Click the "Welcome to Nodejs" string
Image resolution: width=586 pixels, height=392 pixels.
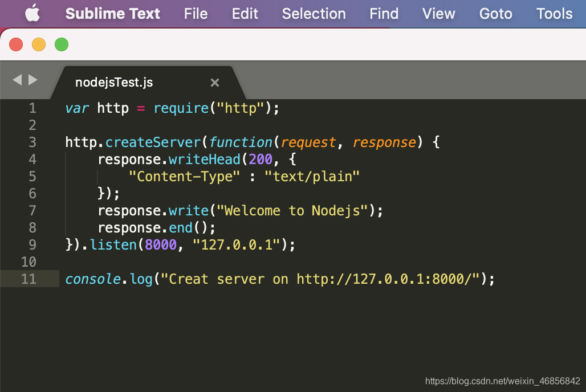pos(292,211)
